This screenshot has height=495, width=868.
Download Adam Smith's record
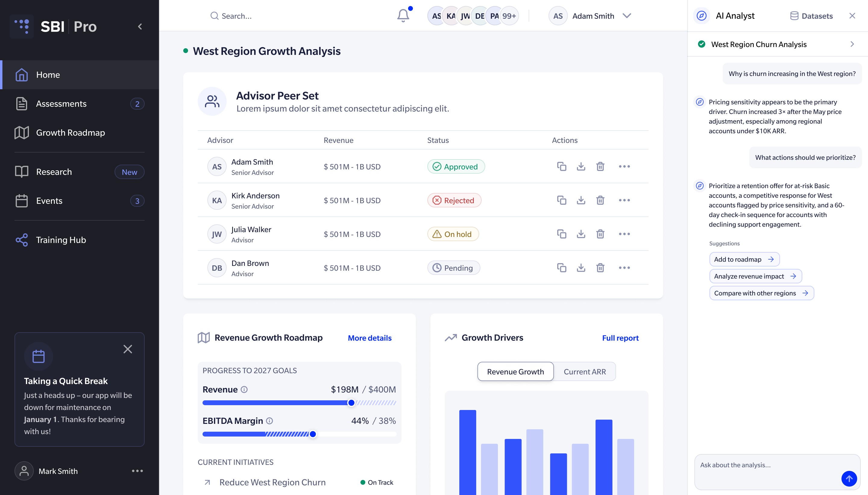click(x=581, y=166)
